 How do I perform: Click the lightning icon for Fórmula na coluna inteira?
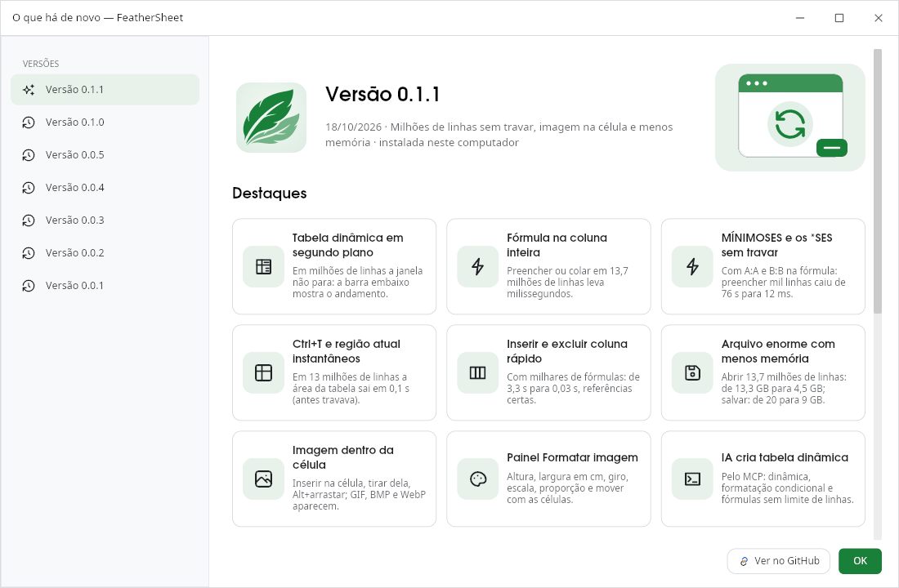(477, 266)
